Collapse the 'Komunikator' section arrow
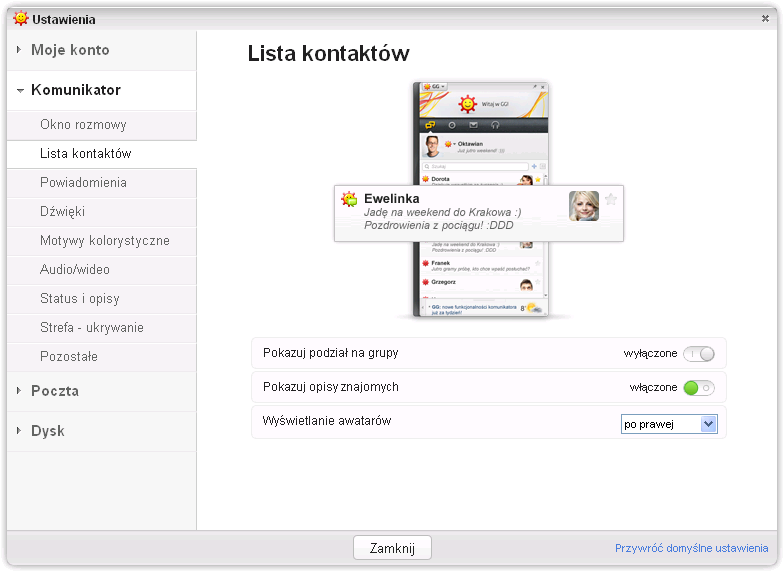 (x=20, y=90)
